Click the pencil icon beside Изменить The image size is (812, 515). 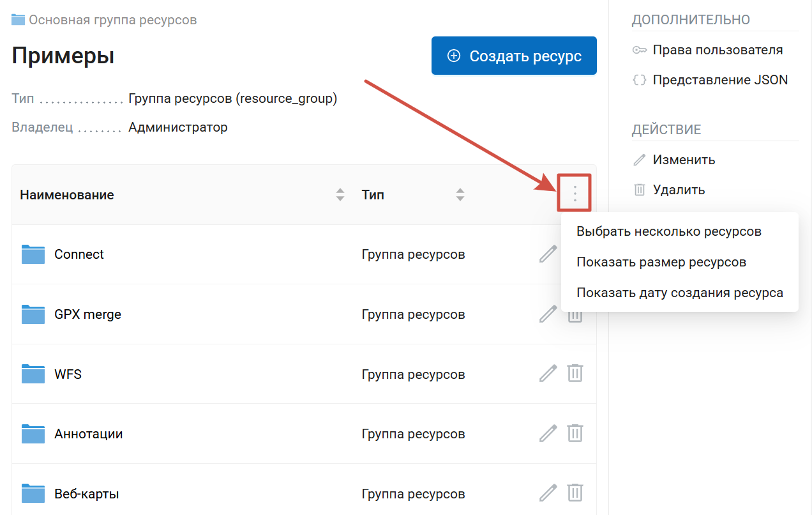point(639,160)
